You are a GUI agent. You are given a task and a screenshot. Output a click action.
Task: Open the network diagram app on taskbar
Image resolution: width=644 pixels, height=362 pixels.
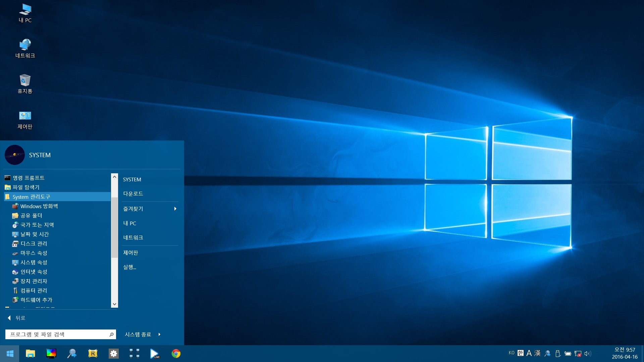point(135,354)
